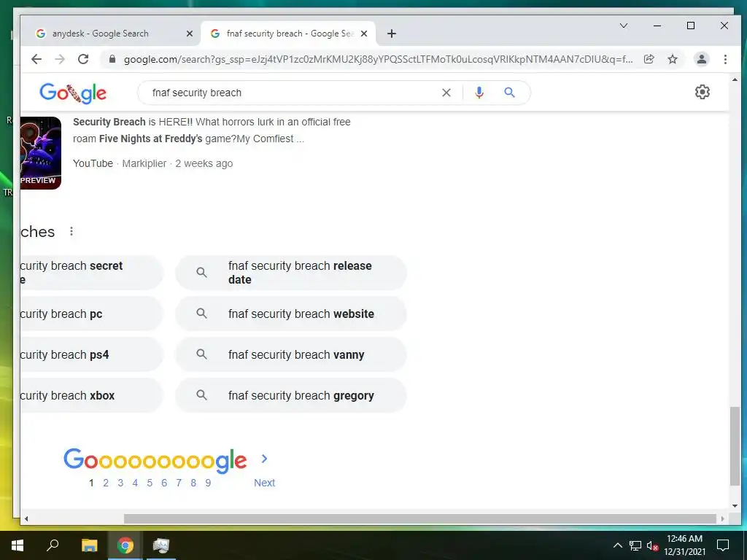Click the forward navigation arrow
The height and width of the screenshot is (560, 747).
60,59
